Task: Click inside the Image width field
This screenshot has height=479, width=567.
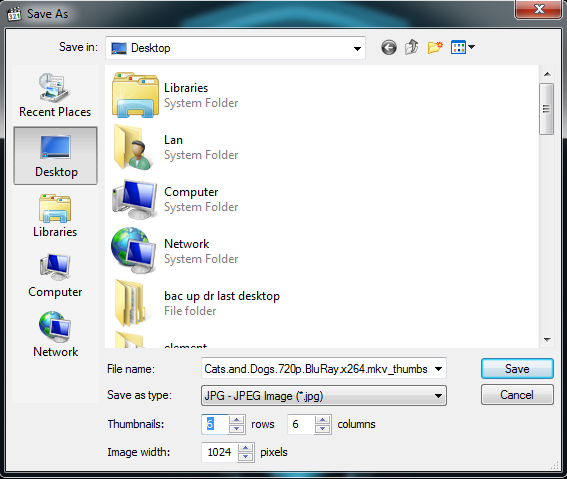Action: click(x=220, y=452)
